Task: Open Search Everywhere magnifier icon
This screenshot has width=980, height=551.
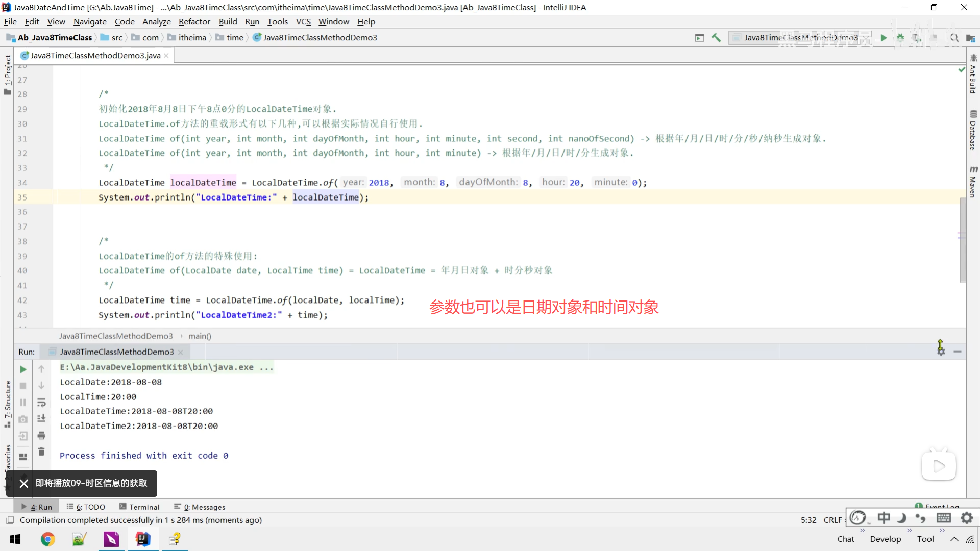Action: pyautogui.click(x=954, y=38)
